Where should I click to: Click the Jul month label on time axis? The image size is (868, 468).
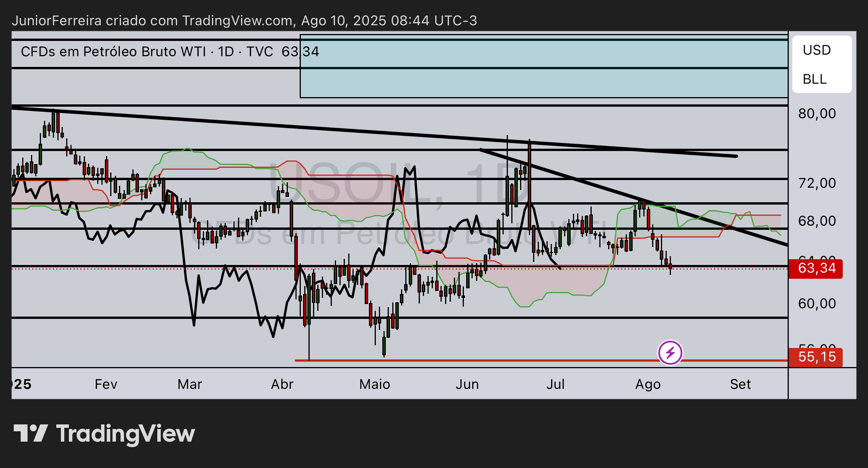pos(555,384)
